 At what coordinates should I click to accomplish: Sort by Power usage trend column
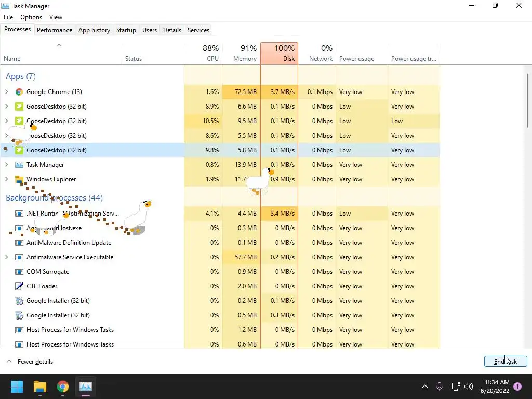[414, 54]
